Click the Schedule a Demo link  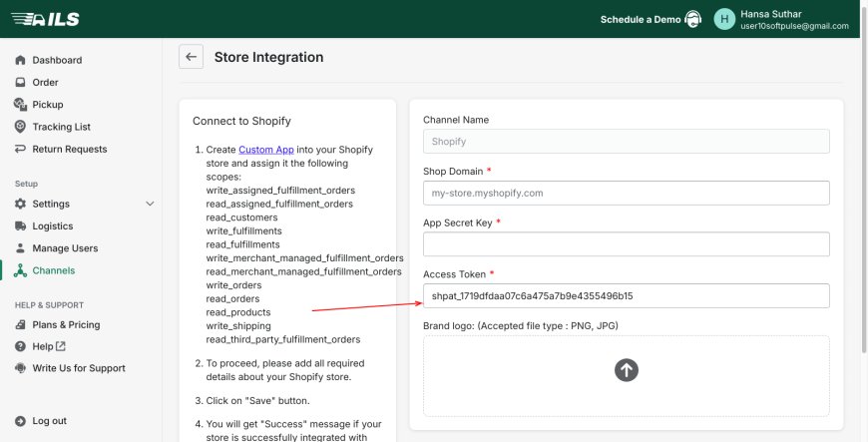641,19
